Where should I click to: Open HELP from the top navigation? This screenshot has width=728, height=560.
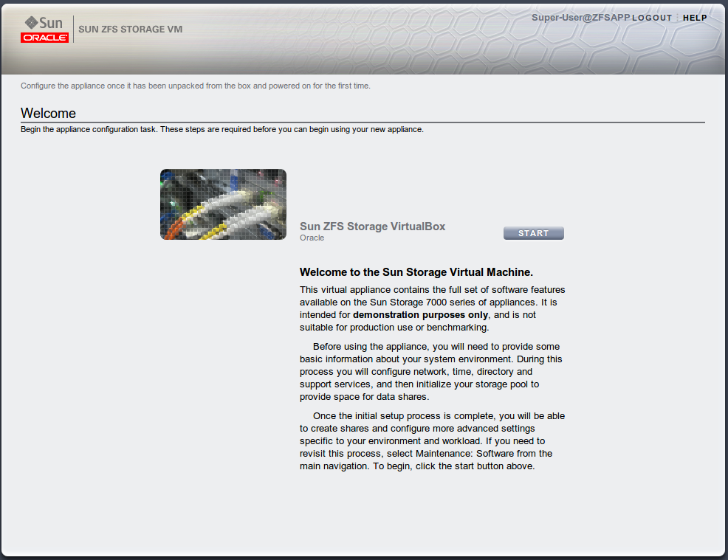point(694,18)
